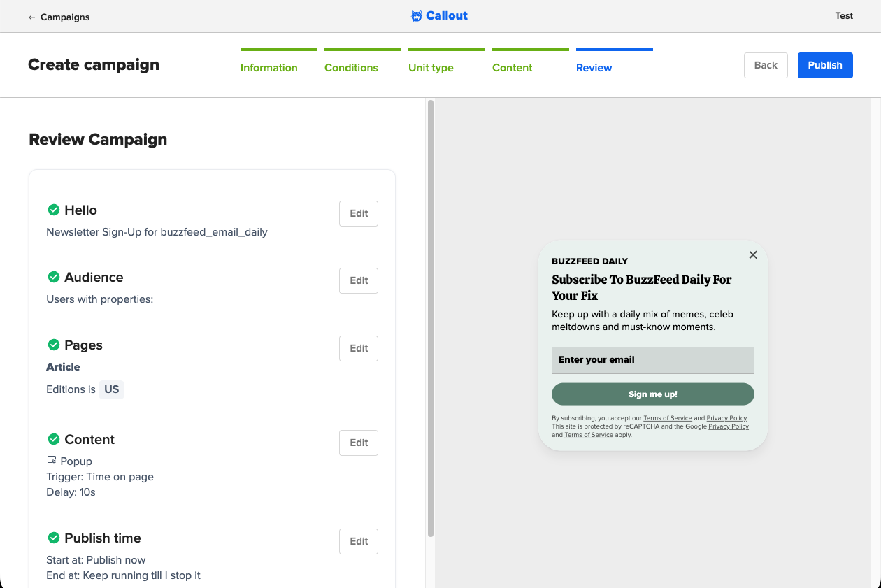Open the Test account menu

(x=844, y=16)
